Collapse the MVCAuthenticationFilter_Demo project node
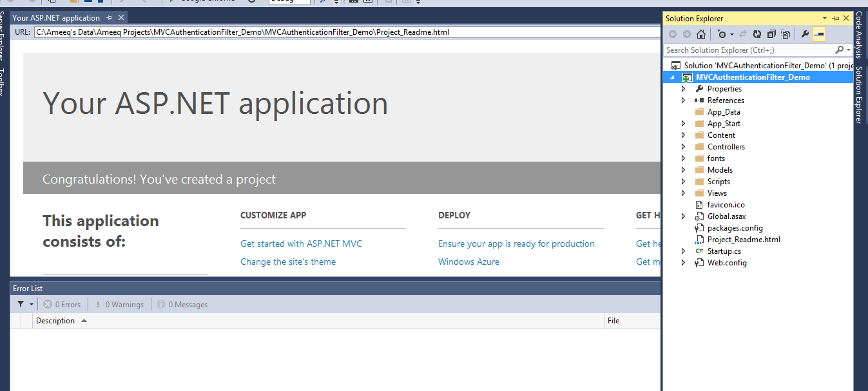The image size is (868, 391). 672,77
